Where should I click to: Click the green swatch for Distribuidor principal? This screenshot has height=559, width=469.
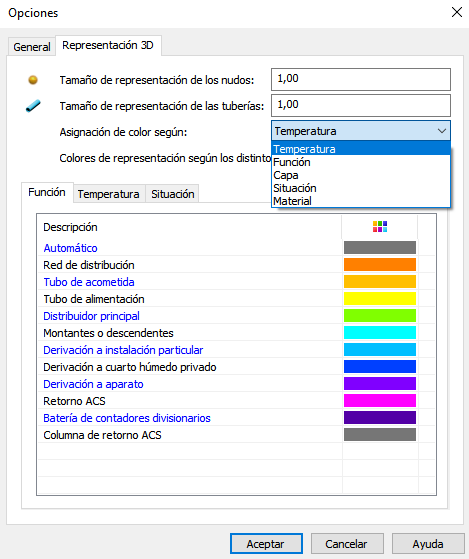point(380,316)
